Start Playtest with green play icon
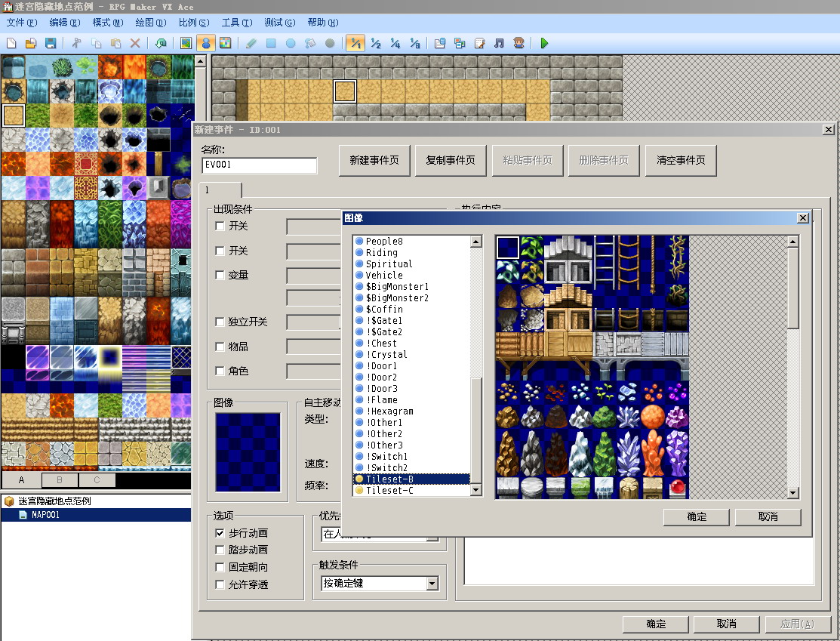Screen dimensions: 840x641 tap(544, 43)
